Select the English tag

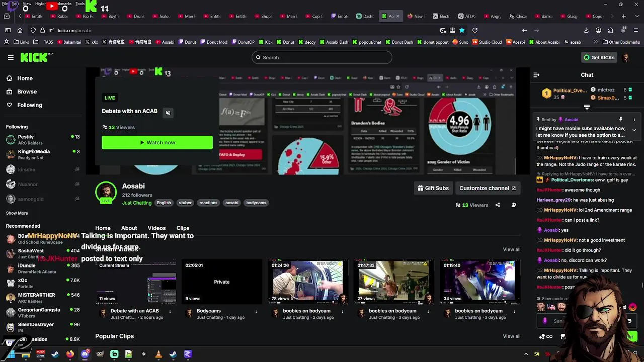tap(164, 203)
